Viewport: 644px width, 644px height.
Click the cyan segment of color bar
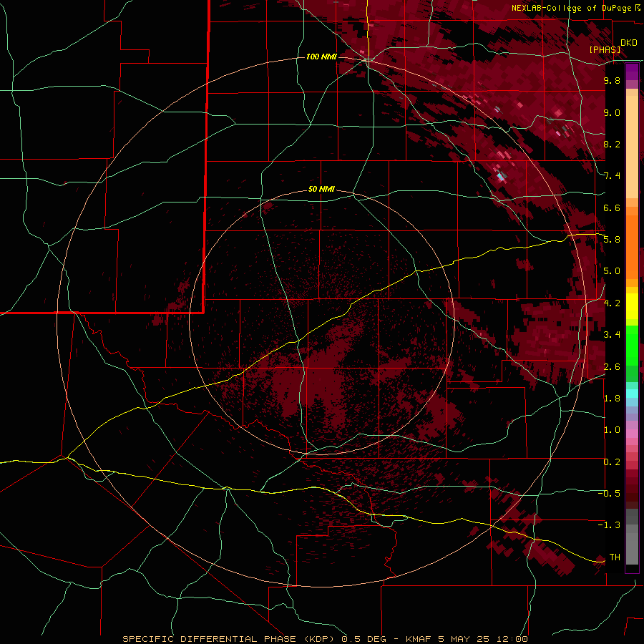coord(632,394)
